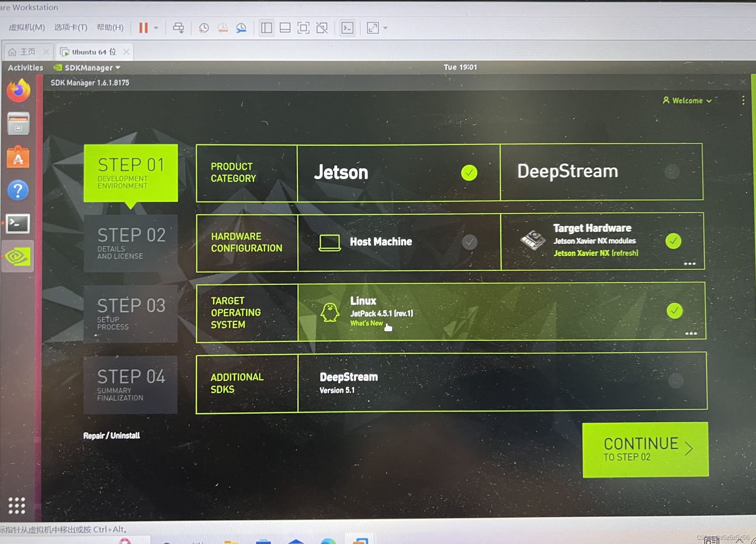Open the Files manager in the dock
Image resolution: width=756 pixels, height=544 pixels.
[18, 123]
